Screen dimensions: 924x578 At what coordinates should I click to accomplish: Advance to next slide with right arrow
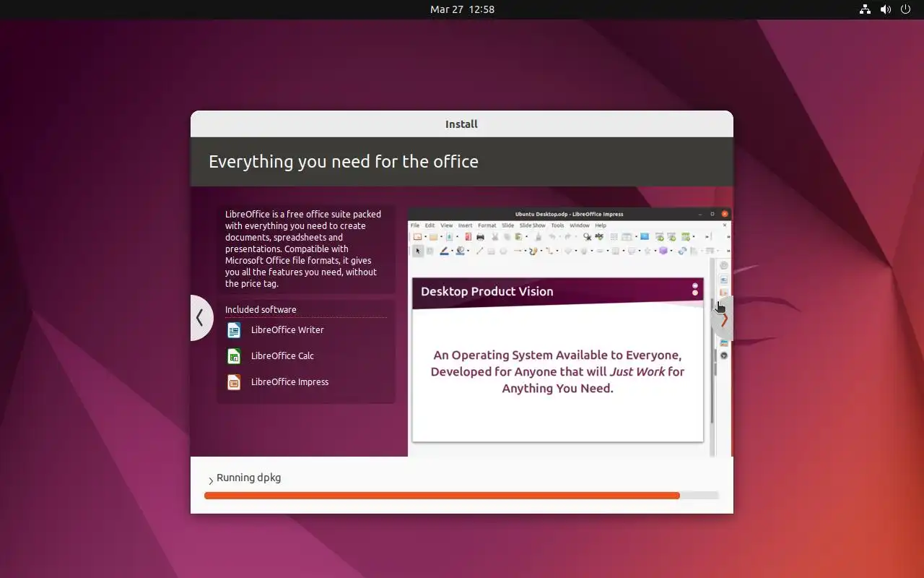coord(723,319)
